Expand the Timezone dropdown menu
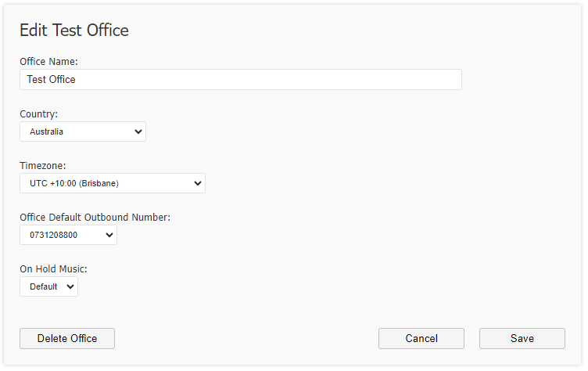Image resolution: width=588 pixels, height=371 pixels. pos(112,183)
